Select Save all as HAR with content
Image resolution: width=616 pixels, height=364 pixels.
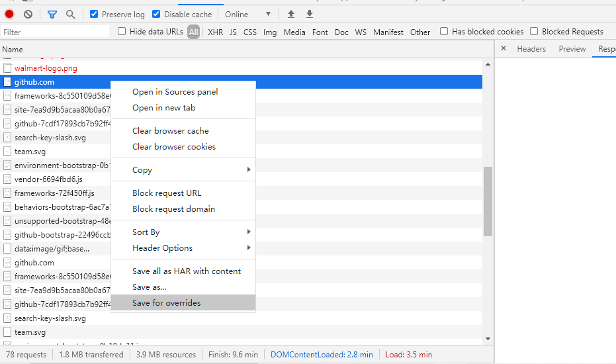click(183, 271)
